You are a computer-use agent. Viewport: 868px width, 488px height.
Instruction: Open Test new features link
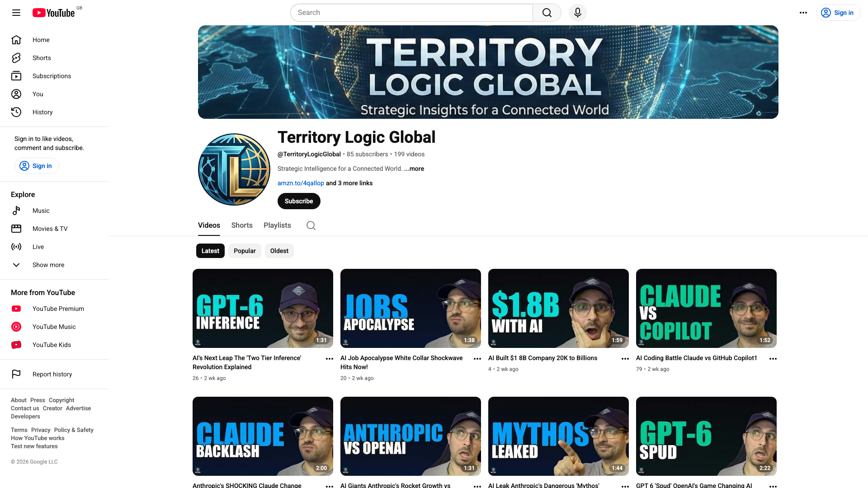[x=34, y=446]
